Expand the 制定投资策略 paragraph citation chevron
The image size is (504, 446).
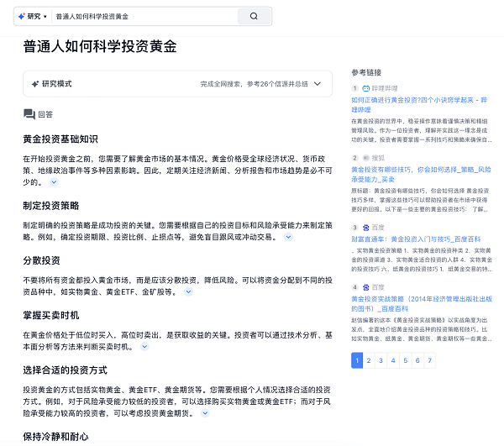(287, 237)
